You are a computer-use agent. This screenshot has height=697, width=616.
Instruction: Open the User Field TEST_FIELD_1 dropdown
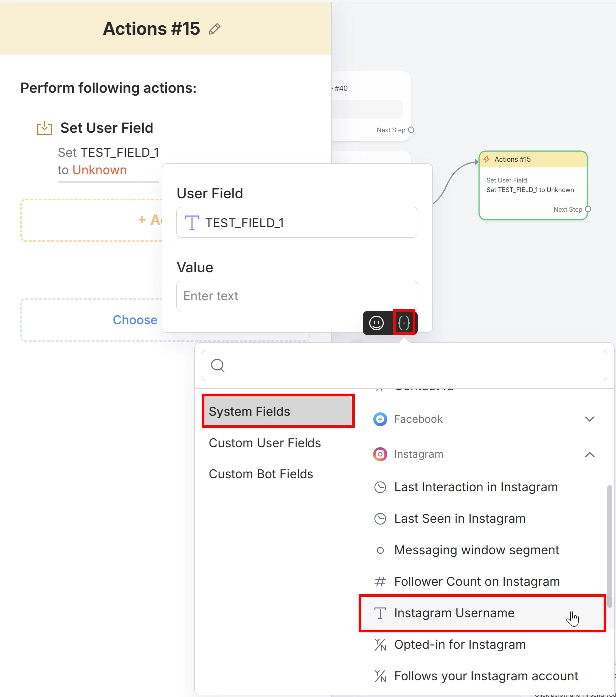point(297,223)
